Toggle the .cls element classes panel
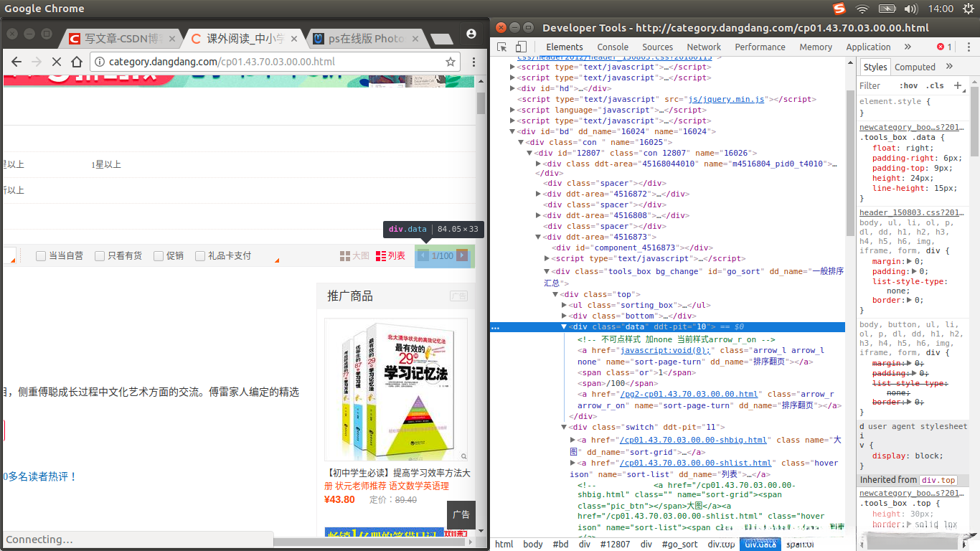 (x=935, y=85)
